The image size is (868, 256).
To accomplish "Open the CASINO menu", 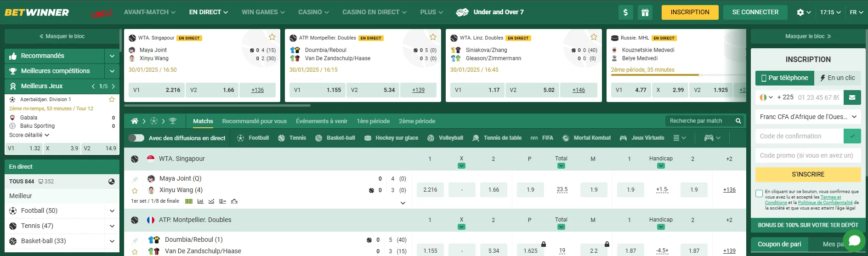I will click(313, 12).
